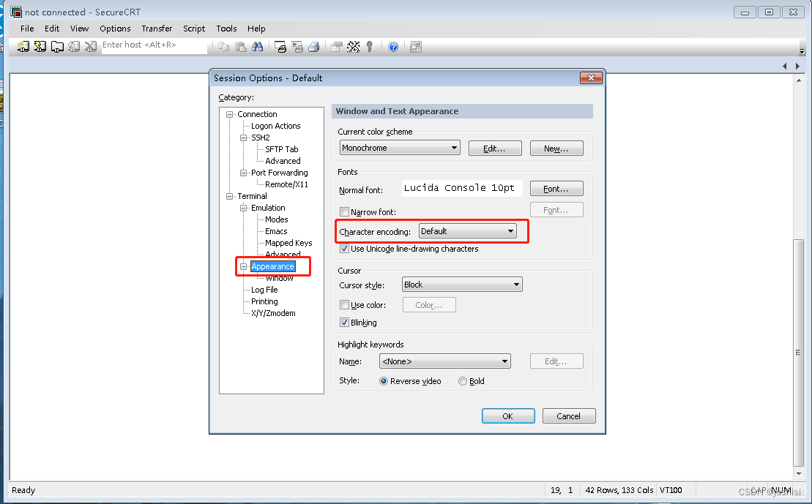
Task: Click the public key toolbar icon
Action: click(370, 47)
